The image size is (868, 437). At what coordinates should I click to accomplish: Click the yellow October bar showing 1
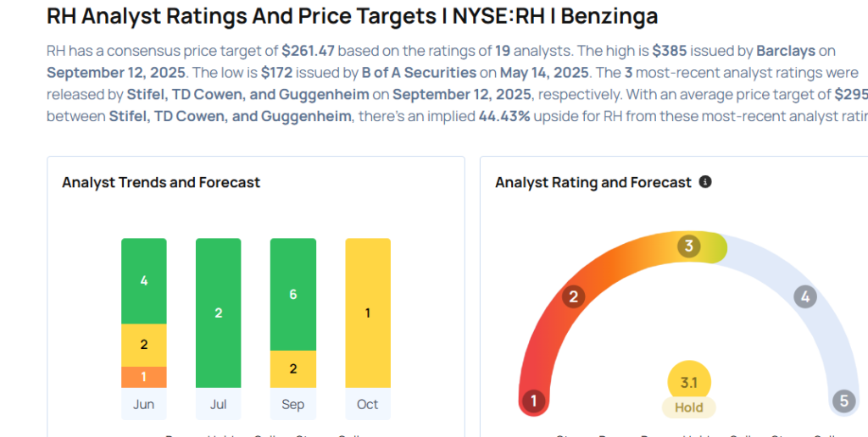point(368,313)
